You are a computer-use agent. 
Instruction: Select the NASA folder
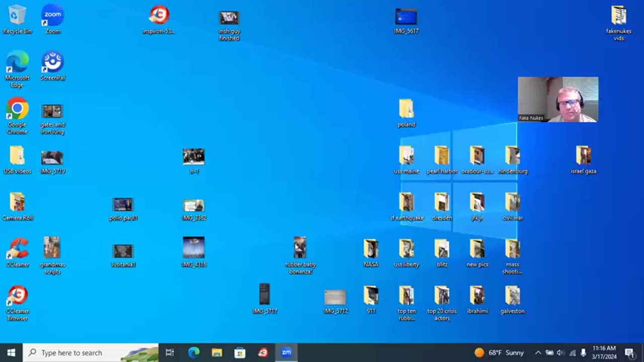coord(371,253)
